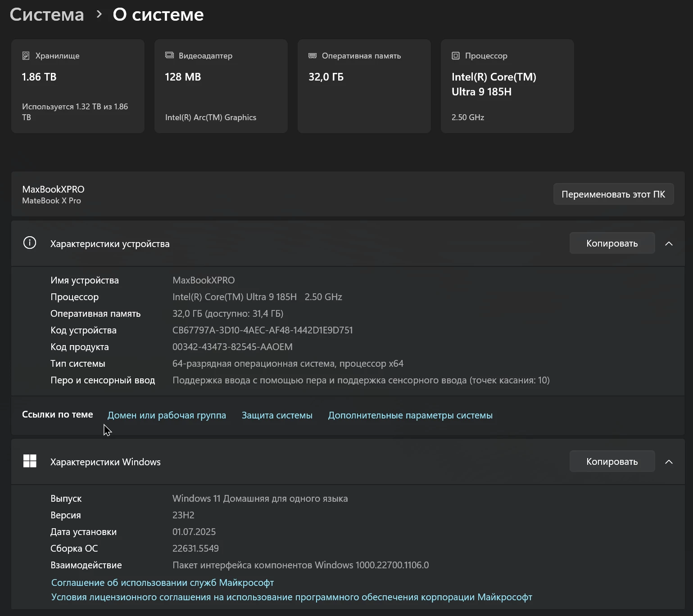Open Защита системы link

coord(277,415)
